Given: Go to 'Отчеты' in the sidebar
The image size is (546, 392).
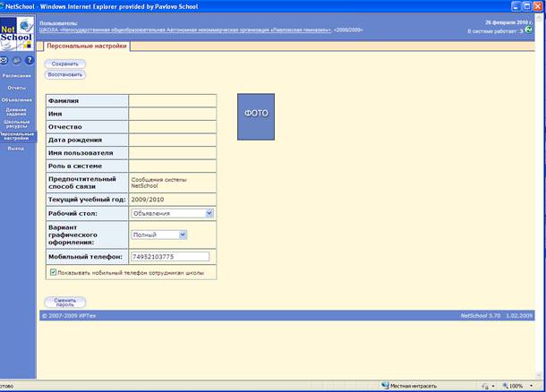Looking at the screenshot, I should click(17, 88).
